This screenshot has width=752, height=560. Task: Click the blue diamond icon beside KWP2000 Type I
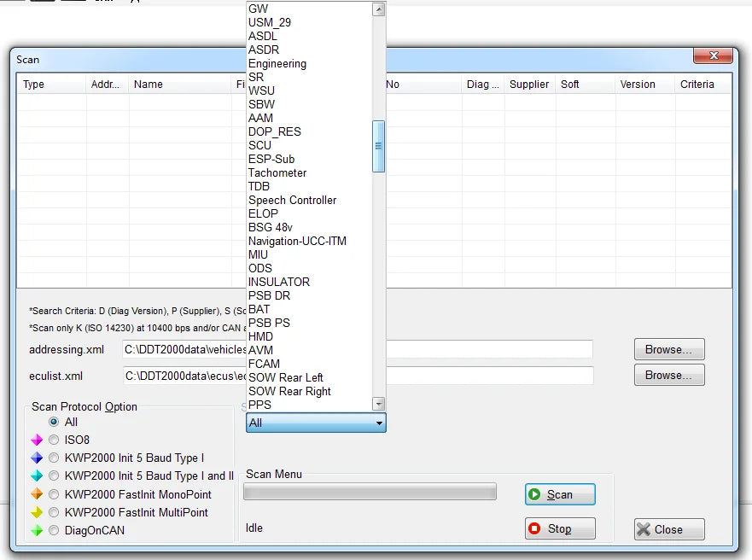(37, 458)
